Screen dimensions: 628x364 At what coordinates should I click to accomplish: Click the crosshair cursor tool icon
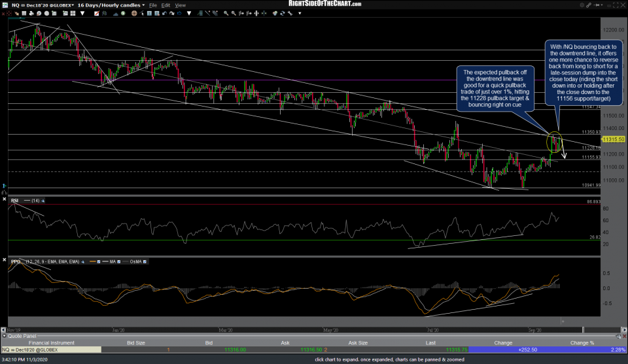click(134, 13)
